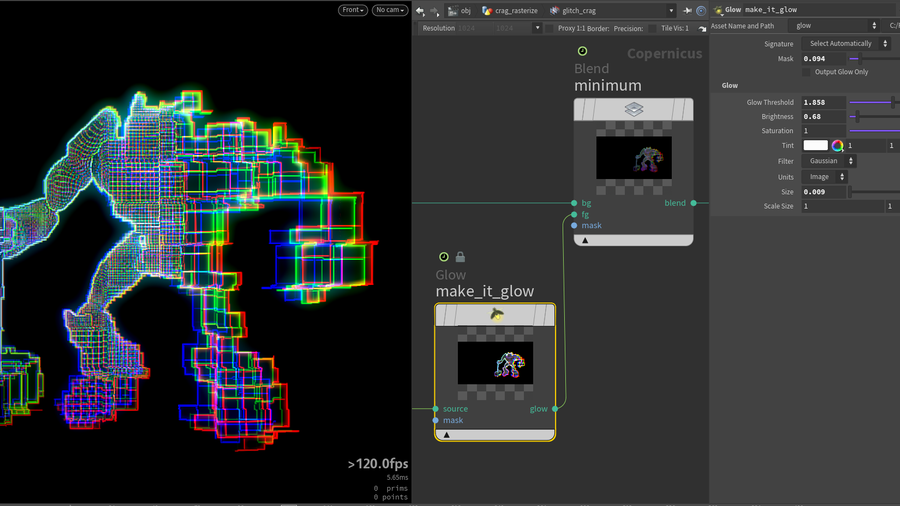This screenshot has height=506, width=900.
Task: Click the bg input port of Blend
Action: point(574,203)
